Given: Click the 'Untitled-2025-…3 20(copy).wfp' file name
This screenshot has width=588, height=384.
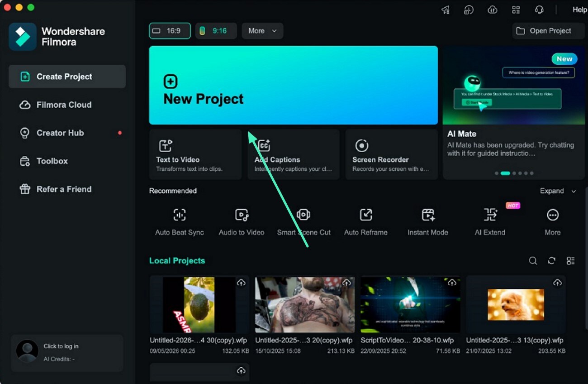Looking at the screenshot, I should point(303,340).
